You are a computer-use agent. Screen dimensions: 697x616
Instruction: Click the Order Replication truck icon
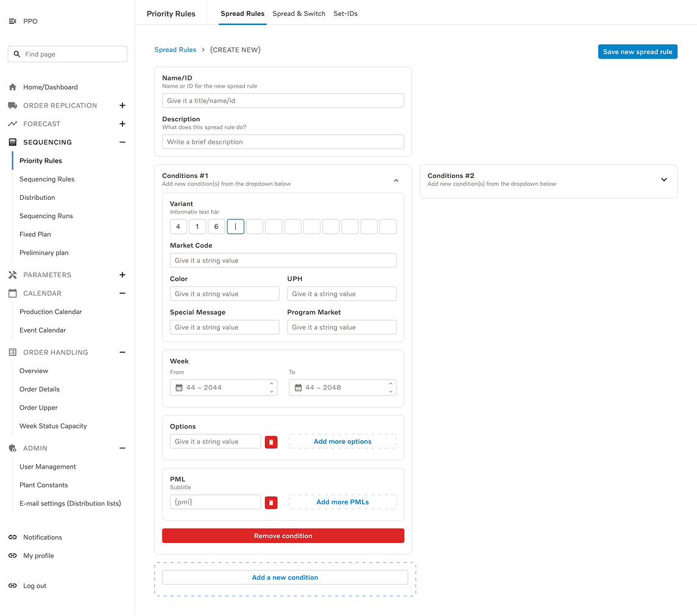(x=12, y=105)
